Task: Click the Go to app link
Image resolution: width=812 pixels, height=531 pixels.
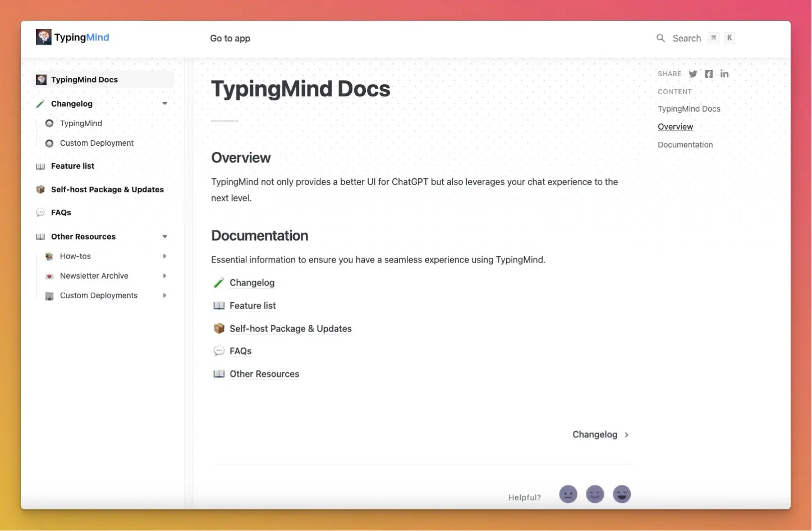Action: tap(230, 38)
